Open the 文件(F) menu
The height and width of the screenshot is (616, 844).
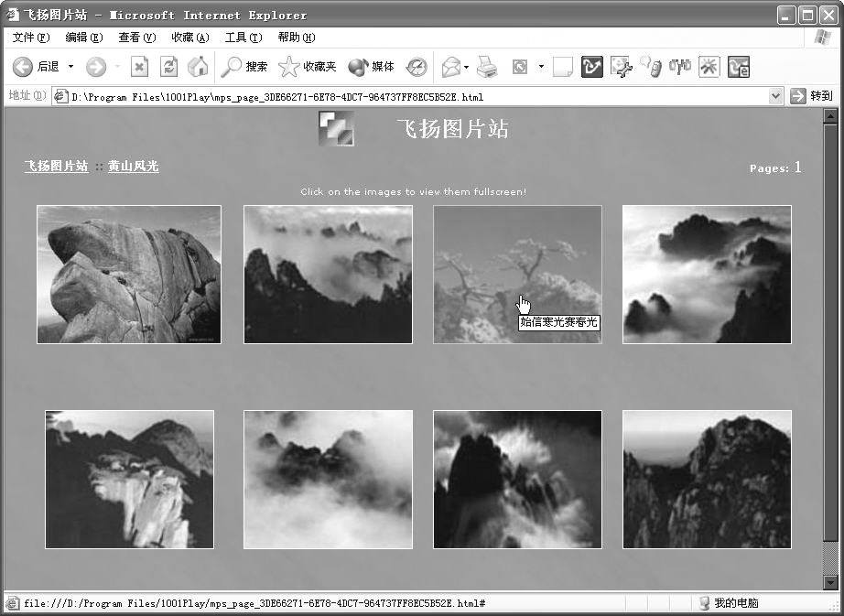tap(31, 38)
